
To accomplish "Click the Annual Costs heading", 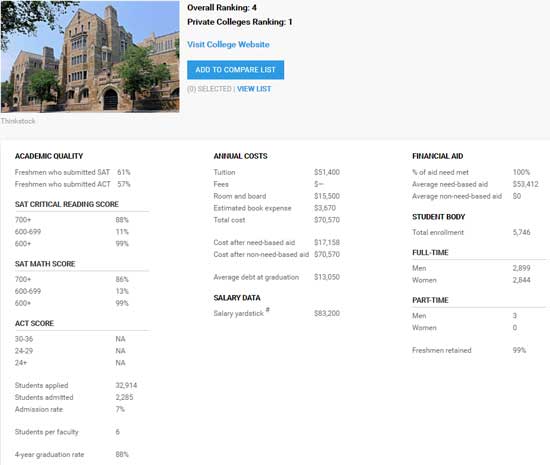I will tap(240, 156).
